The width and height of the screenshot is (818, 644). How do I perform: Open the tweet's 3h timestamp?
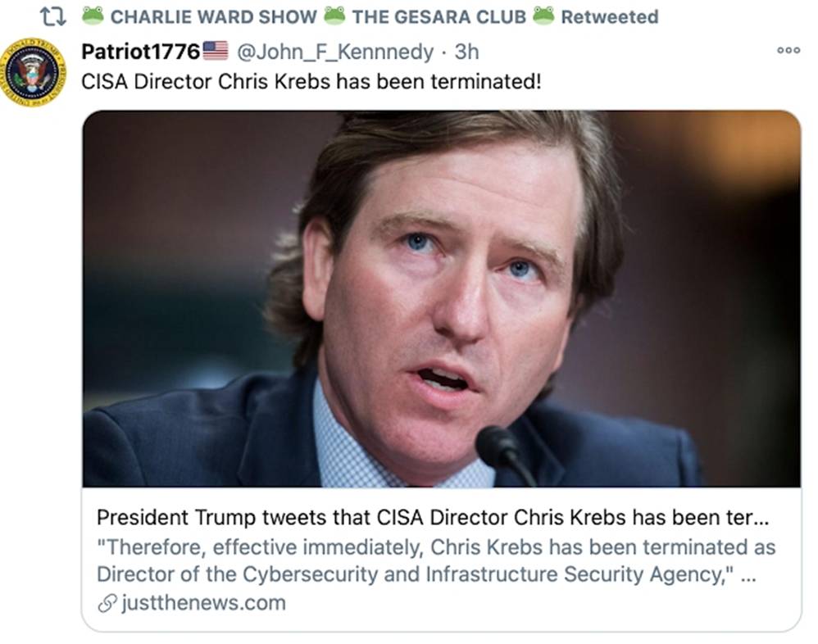[466, 52]
